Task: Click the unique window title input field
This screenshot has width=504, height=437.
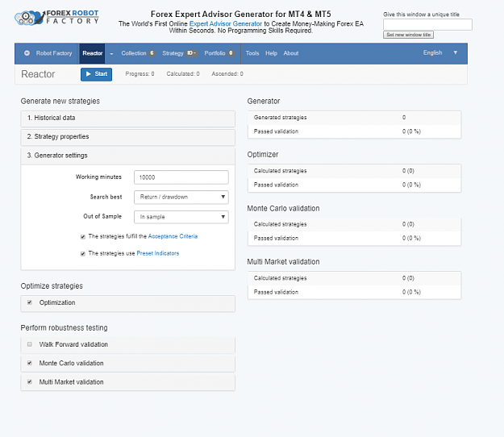Action: pos(427,24)
